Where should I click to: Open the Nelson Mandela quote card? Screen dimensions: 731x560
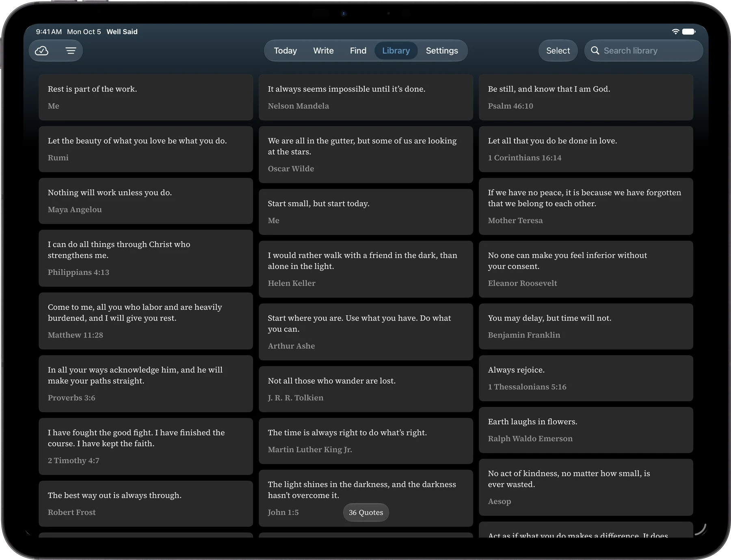tap(366, 97)
